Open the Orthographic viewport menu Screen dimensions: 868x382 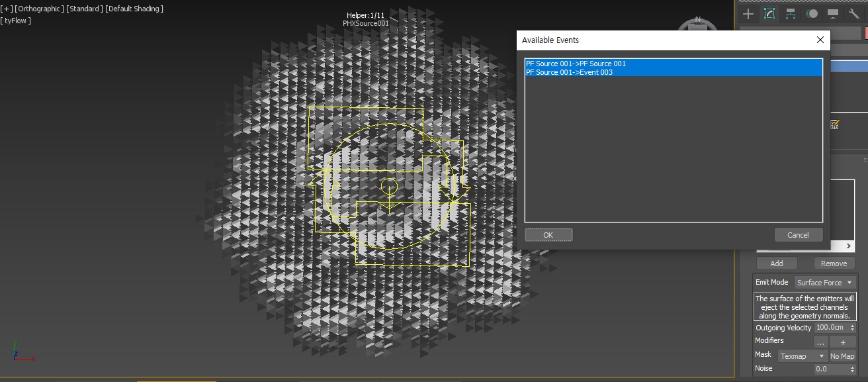click(40, 9)
